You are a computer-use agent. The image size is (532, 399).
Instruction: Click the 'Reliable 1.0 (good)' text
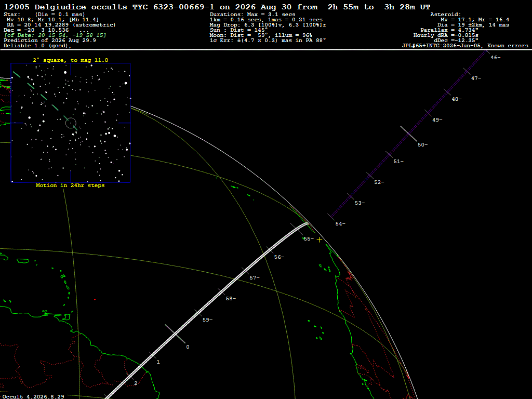tap(37, 46)
